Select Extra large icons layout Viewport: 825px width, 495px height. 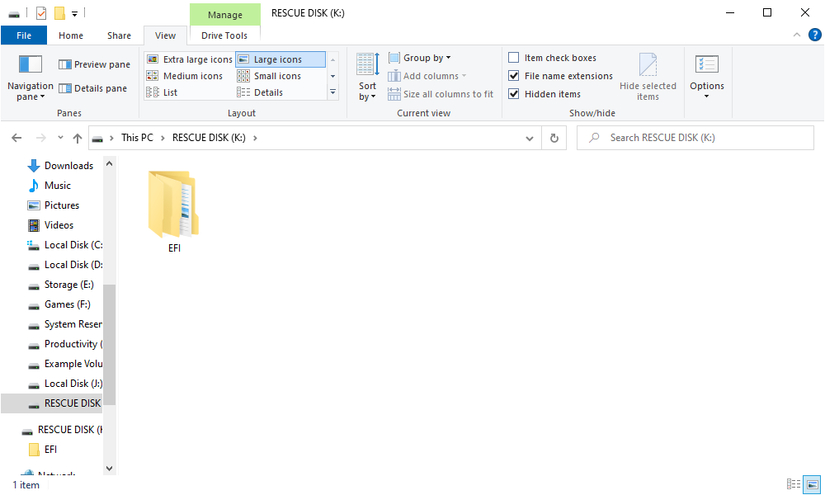tap(189, 59)
